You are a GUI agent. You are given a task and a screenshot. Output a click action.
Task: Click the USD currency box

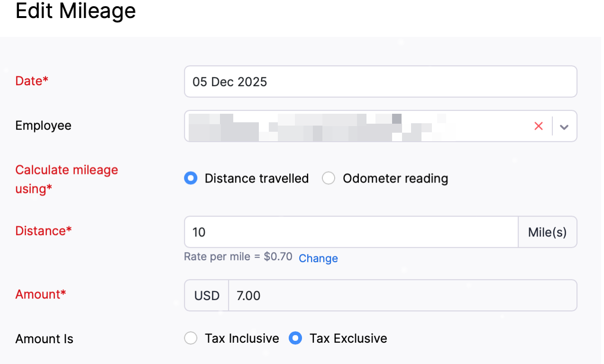207,296
